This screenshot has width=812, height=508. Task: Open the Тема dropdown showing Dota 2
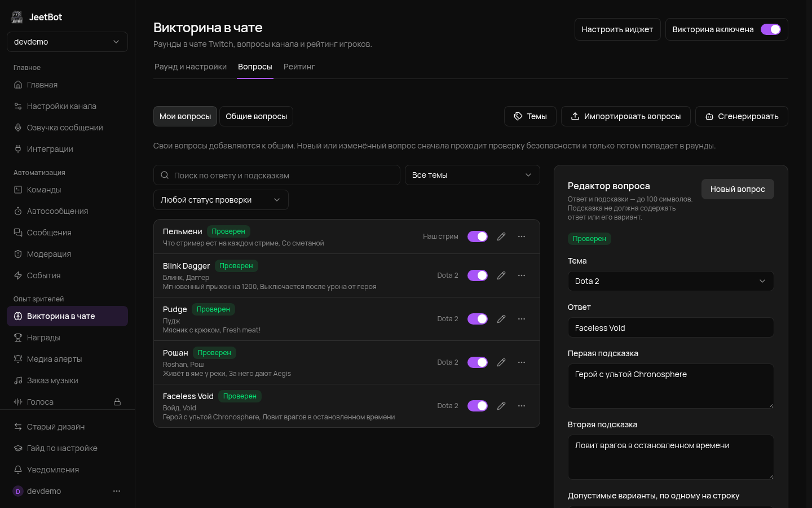[670, 281]
